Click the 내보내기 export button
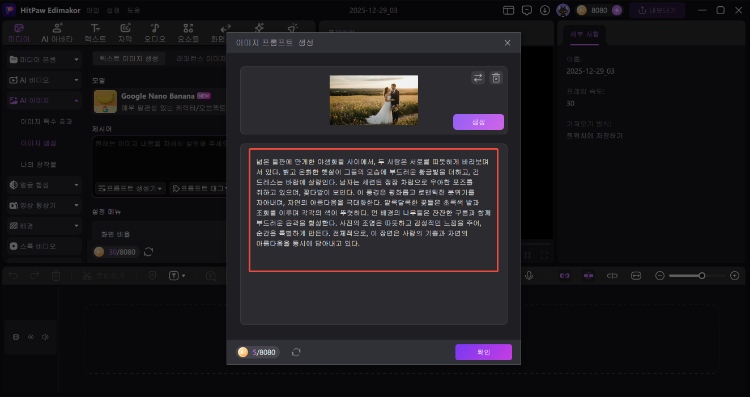 656,10
